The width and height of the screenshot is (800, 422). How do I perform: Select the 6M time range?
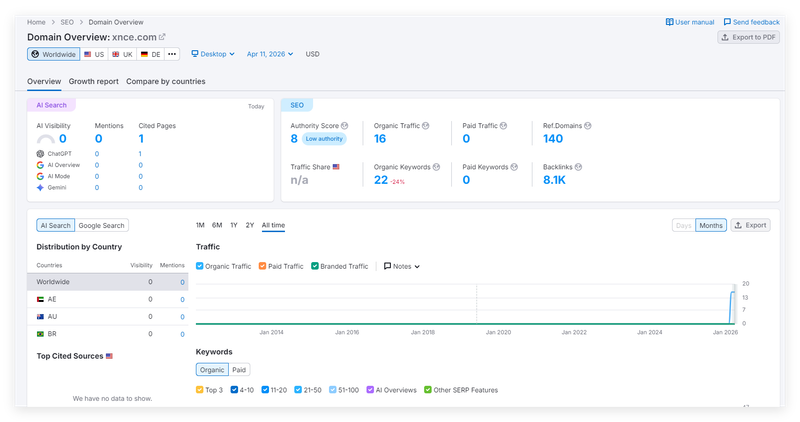pos(217,225)
